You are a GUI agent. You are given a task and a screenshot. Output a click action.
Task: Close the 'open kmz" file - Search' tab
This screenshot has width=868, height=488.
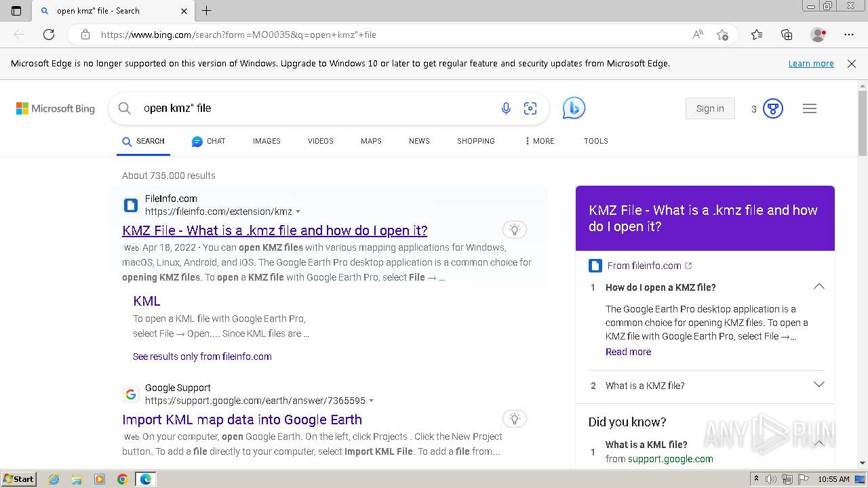184,11
